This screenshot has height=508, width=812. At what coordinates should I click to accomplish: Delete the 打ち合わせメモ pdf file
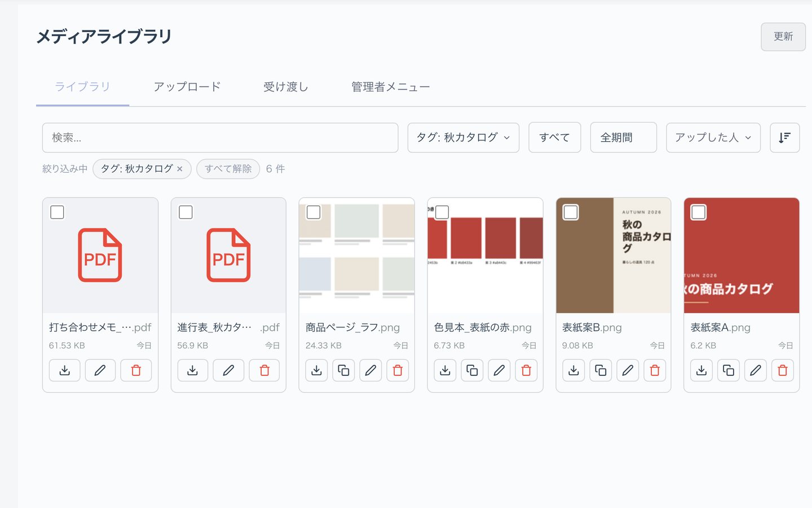[136, 370]
